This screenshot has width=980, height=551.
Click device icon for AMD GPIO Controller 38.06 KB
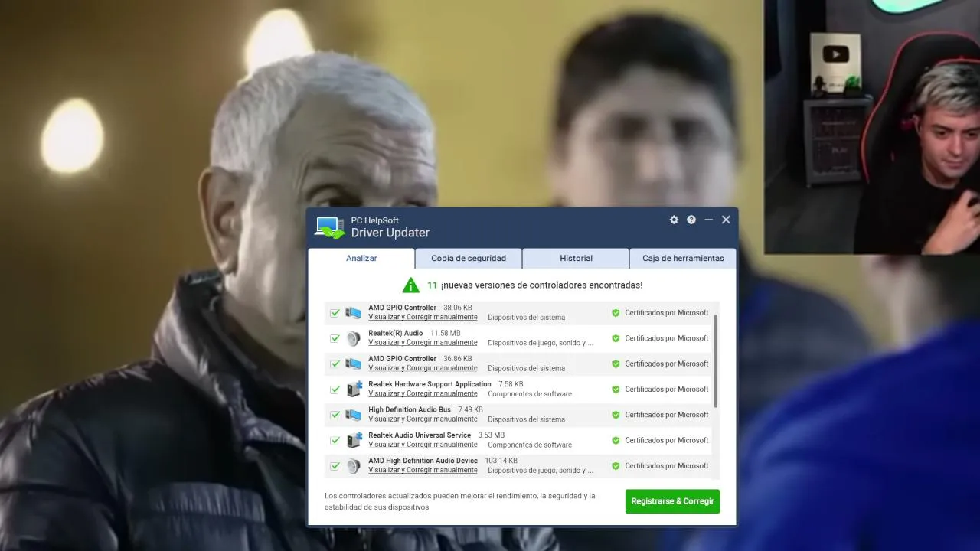(x=353, y=313)
